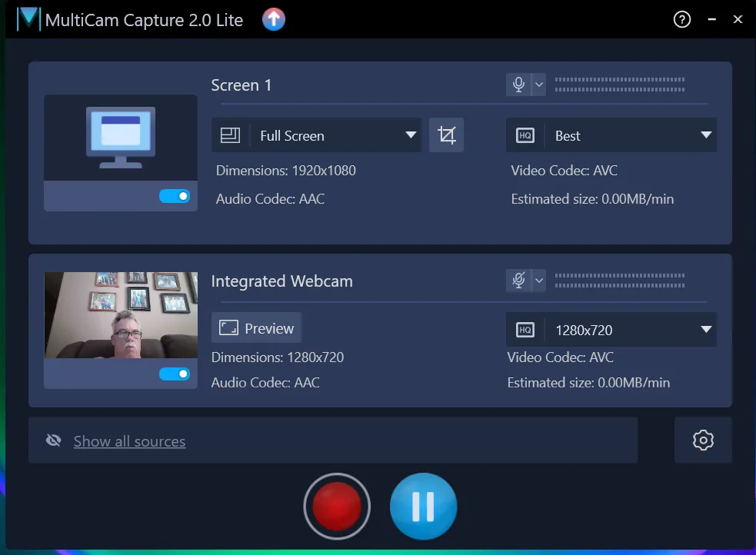Click the Dimensions: 1280x720 text
This screenshot has height=555, width=756.
278,357
